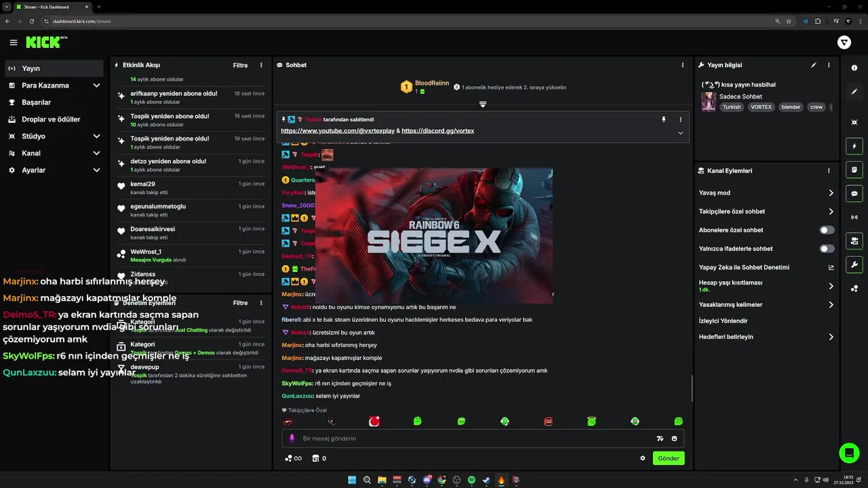Viewport: 868px width, 488px height.
Task: Open chat settings gear beside Gönder
Action: click(643, 458)
